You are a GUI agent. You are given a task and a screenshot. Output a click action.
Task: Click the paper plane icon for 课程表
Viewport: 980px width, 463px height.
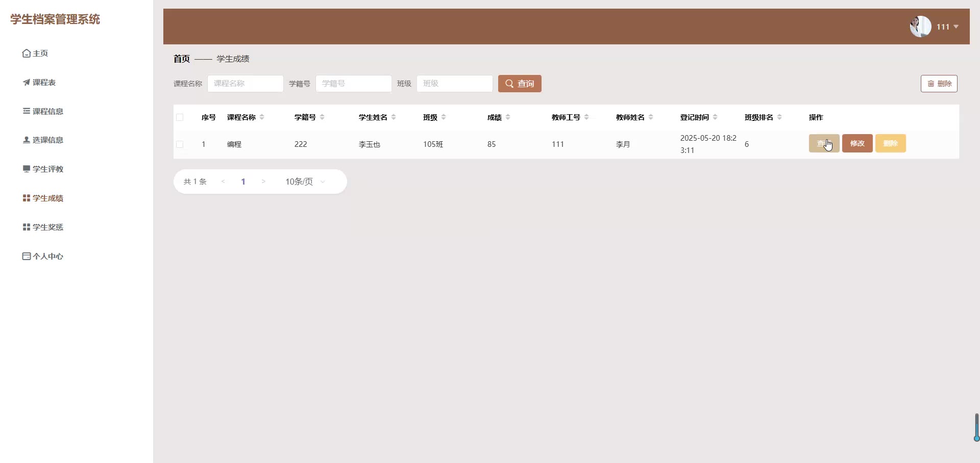(x=27, y=83)
